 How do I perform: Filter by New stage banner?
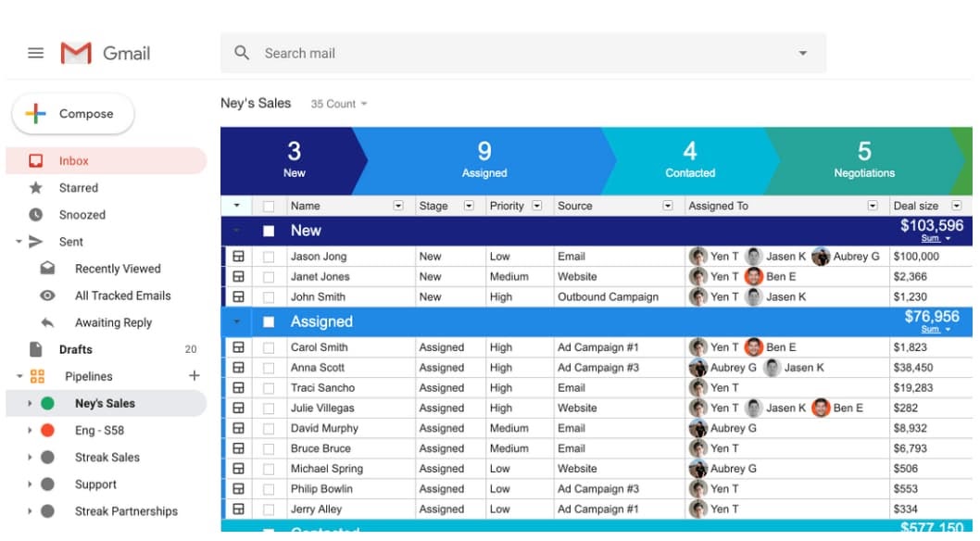(x=294, y=160)
